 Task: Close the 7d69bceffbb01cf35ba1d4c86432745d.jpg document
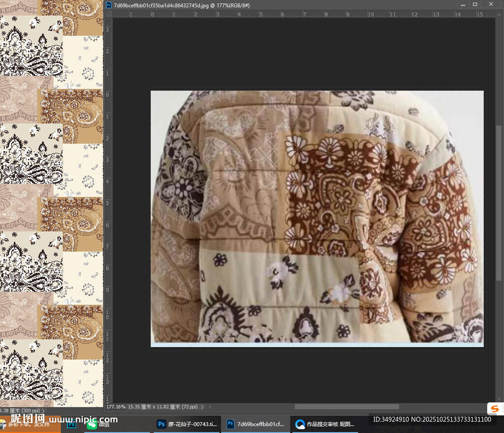point(491,4)
